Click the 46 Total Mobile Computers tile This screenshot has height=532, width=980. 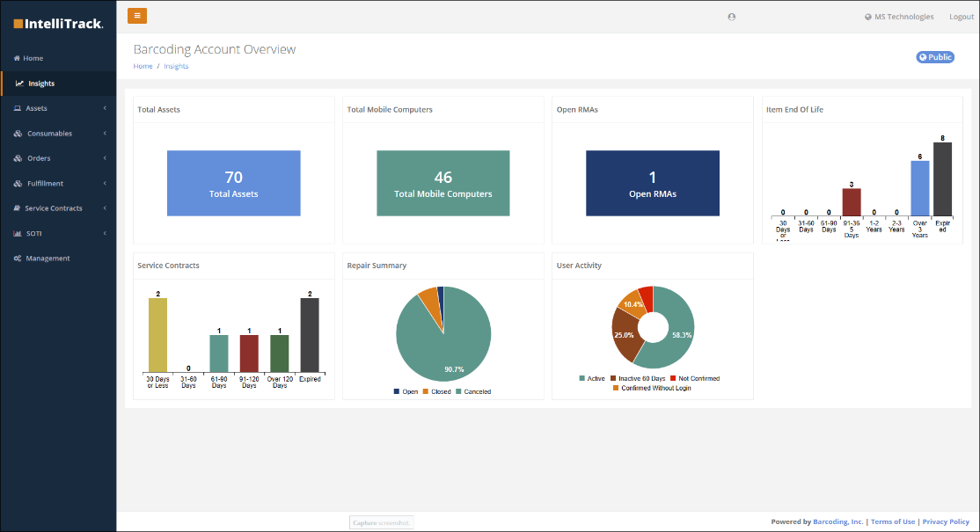[443, 183]
